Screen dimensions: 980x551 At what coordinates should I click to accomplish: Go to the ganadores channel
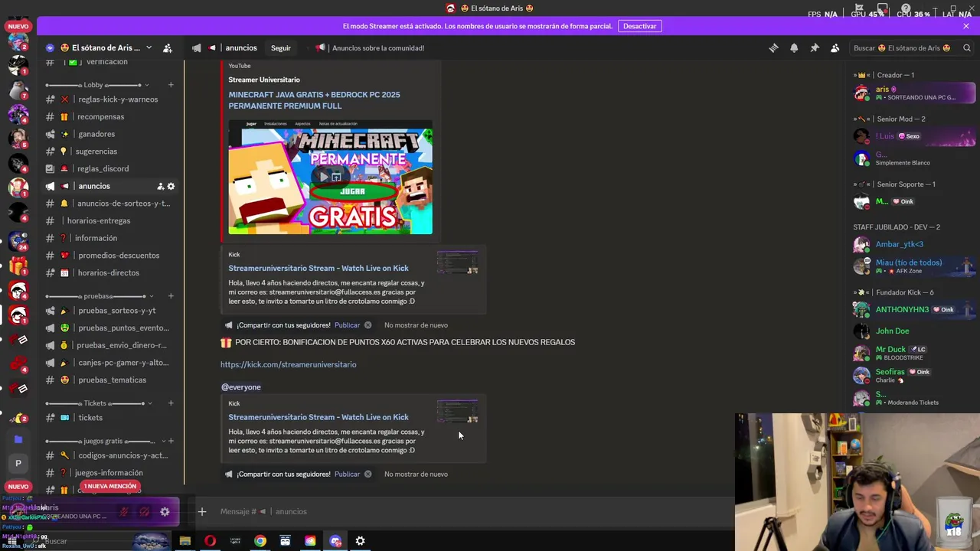coord(109,134)
